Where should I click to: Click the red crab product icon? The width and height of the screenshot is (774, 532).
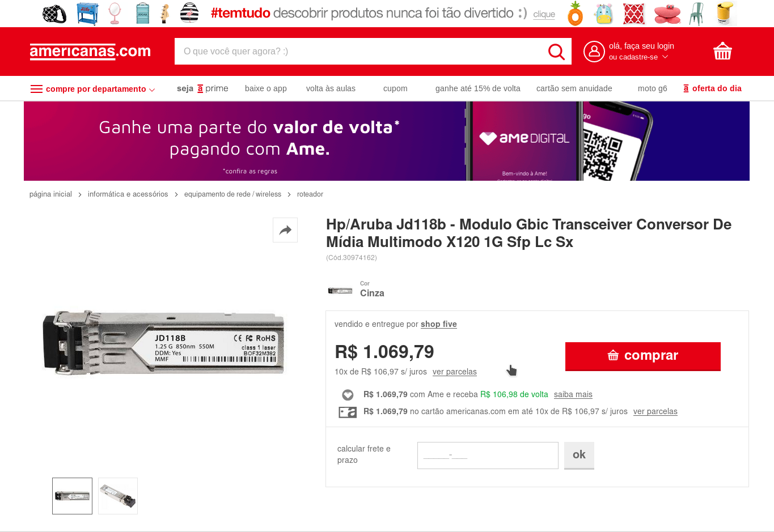[667, 14]
